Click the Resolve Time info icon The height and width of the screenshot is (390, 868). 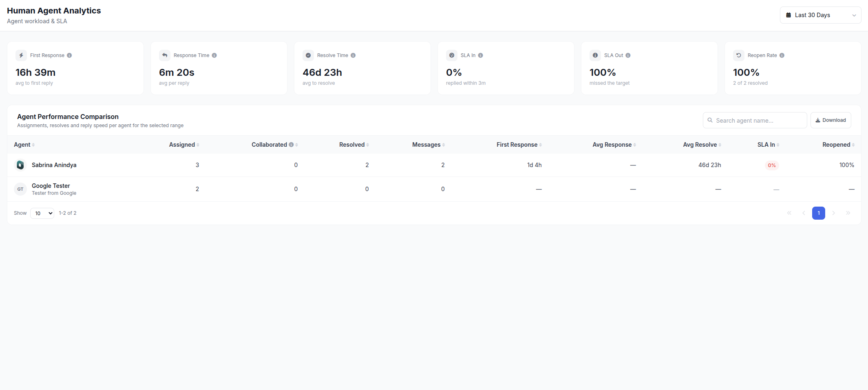(x=353, y=55)
